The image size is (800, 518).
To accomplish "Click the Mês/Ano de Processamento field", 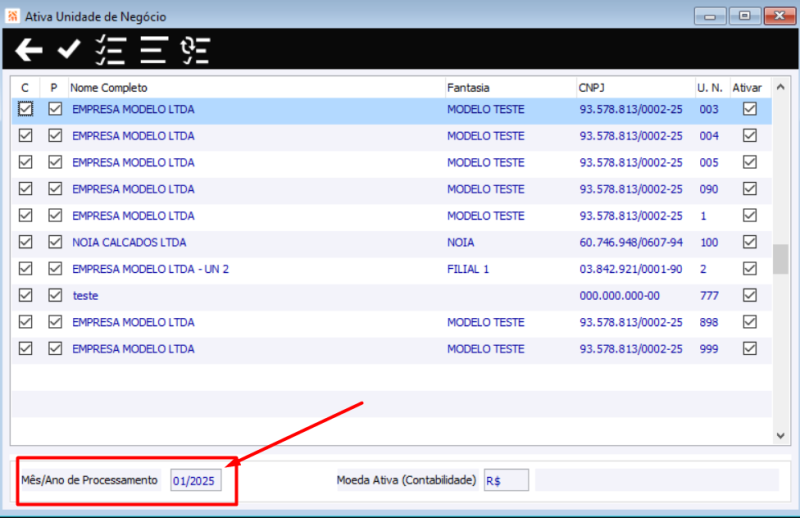I will [195, 480].
